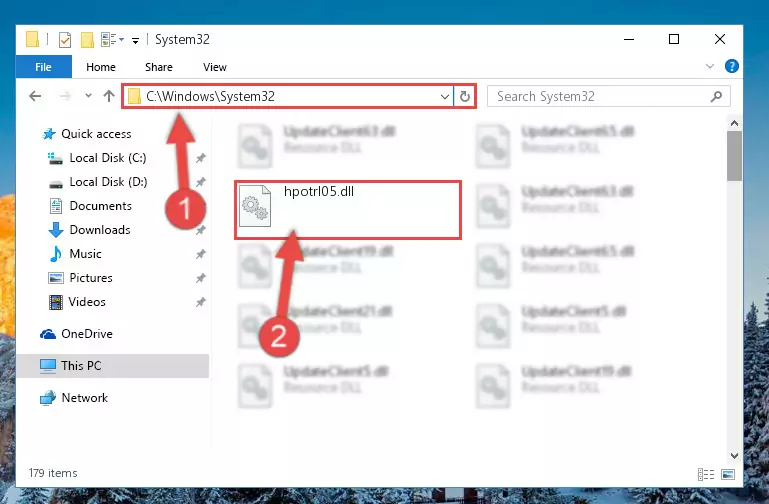
Task: Click the hpotrl05.dll gear file icon
Action: pyautogui.click(x=255, y=206)
